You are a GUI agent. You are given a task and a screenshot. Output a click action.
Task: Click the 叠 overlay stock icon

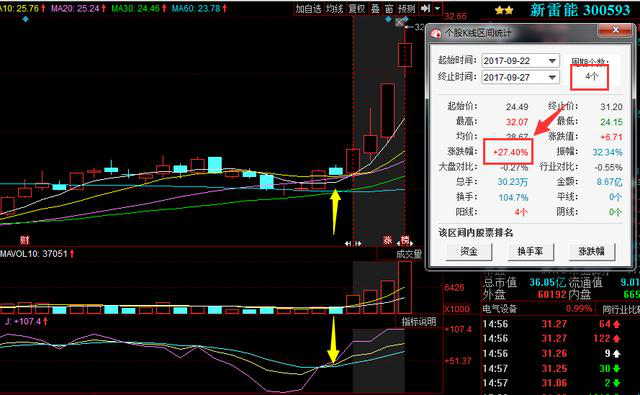pyautogui.click(x=375, y=9)
